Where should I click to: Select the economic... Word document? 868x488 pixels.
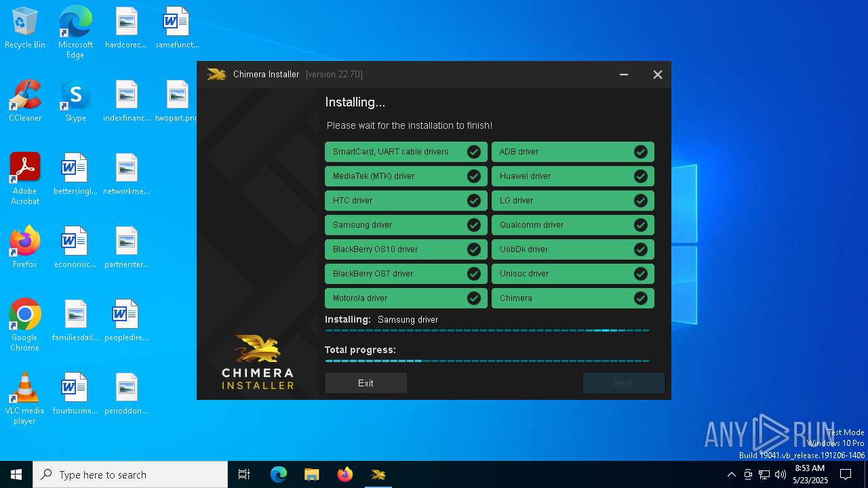pyautogui.click(x=75, y=247)
